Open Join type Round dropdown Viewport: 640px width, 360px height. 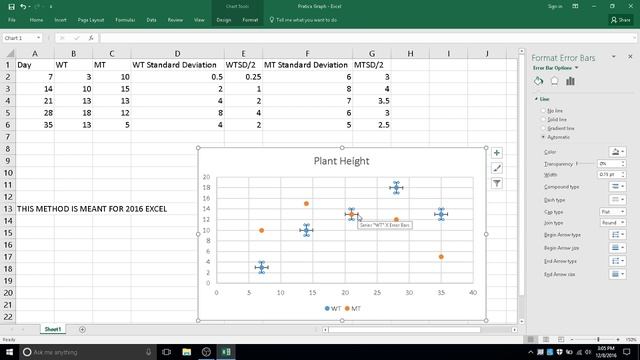coord(612,222)
